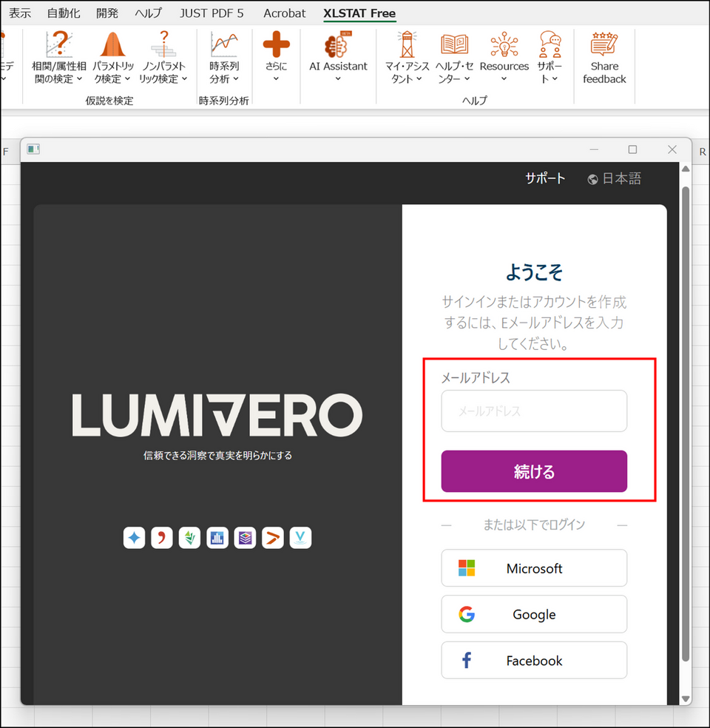Click the Facebook logo sign-in icon
Image resolution: width=710 pixels, height=728 pixels.
[467, 661]
